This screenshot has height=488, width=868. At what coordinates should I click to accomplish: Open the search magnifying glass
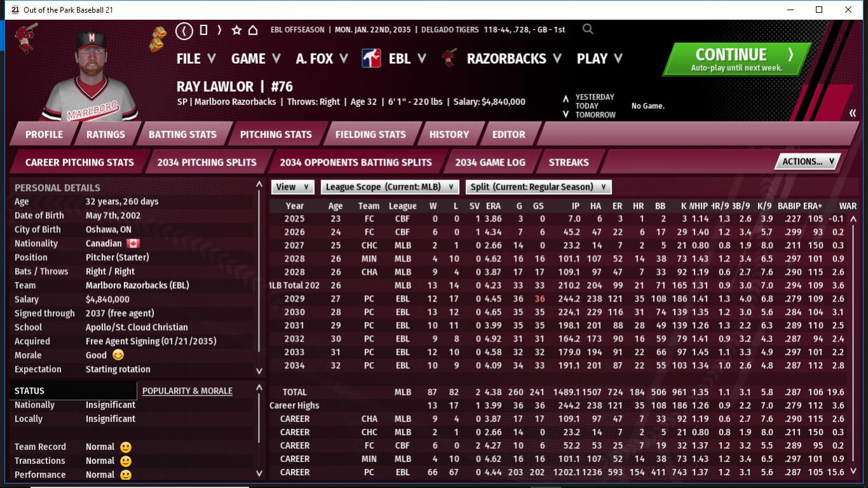[x=588, y=29]
